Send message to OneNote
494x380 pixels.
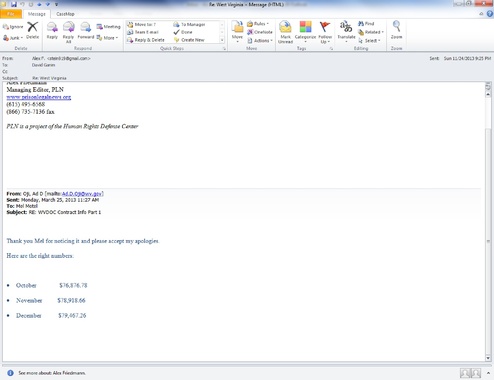pos(260,32)
